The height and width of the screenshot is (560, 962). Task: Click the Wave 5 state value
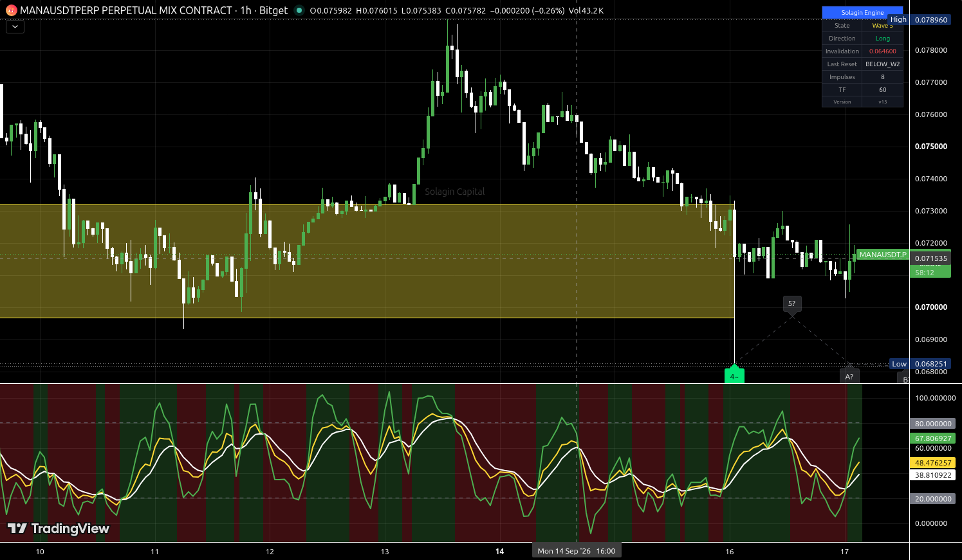pyautogui.click(x=882, y=26)
